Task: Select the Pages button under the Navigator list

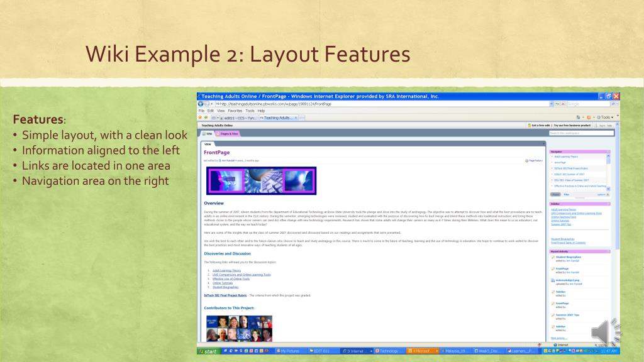Action: (555, 195)
